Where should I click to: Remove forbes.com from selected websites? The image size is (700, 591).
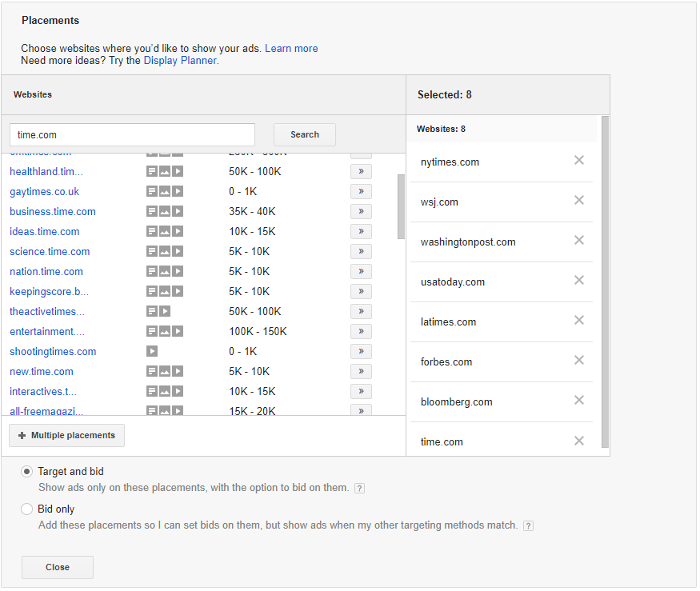579,361
